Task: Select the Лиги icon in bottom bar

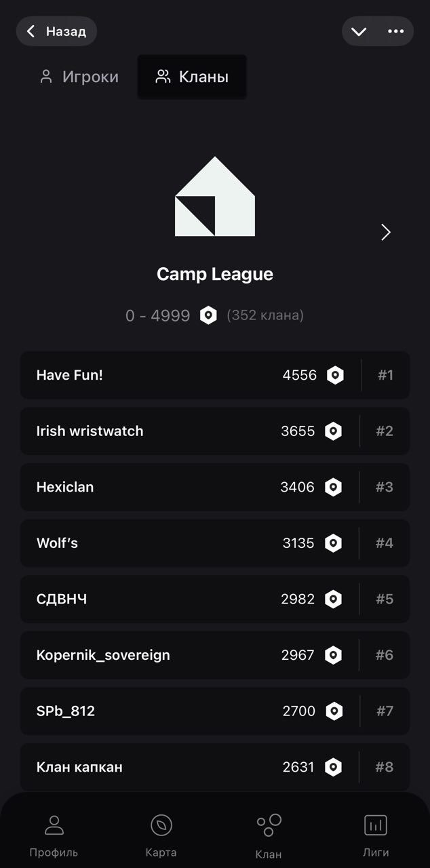Action: (x=375, y=825)
